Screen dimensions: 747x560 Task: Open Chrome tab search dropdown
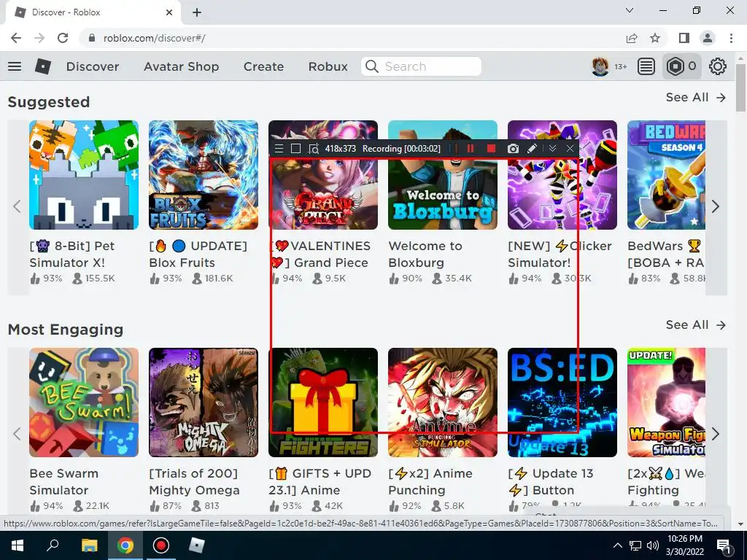click(630, 10)
